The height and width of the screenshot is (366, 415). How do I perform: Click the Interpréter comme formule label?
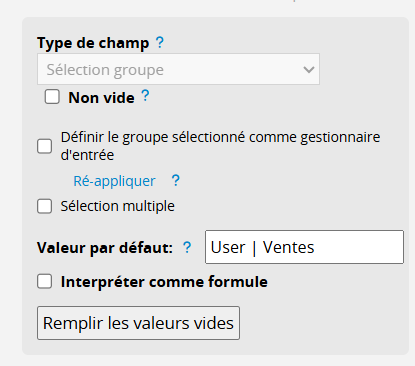(164, 282)
